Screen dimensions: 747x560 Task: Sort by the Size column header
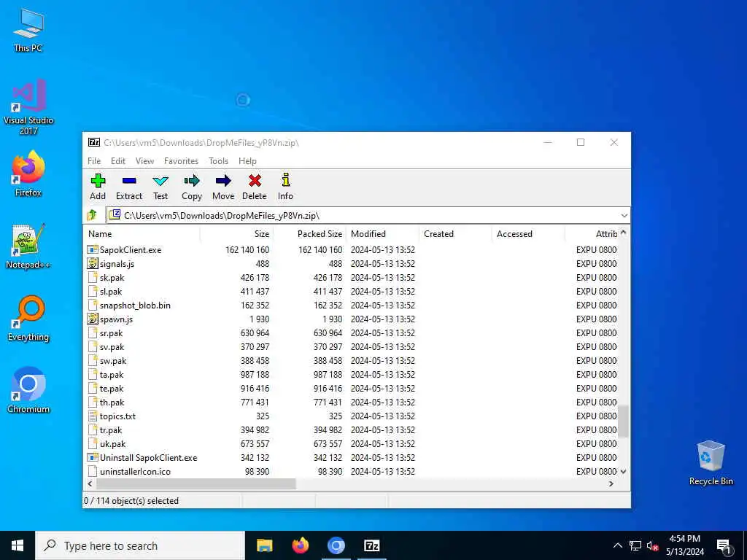(x=236, y=234)
